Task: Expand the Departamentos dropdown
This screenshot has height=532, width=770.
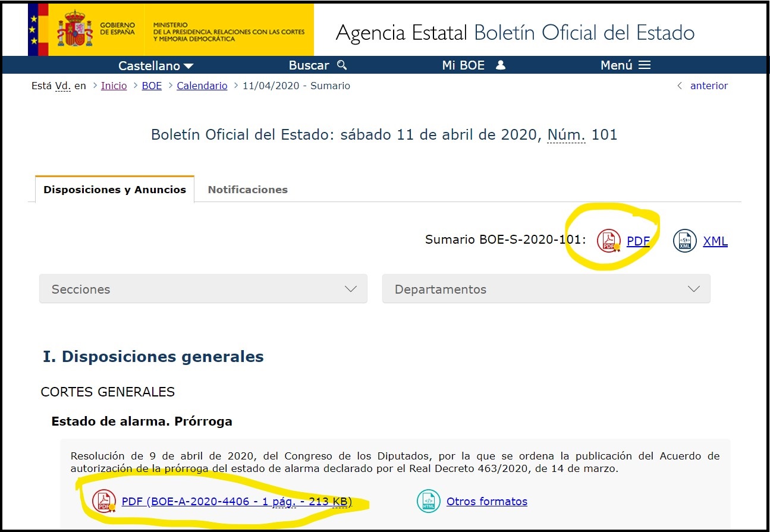Action: point(546,289)
